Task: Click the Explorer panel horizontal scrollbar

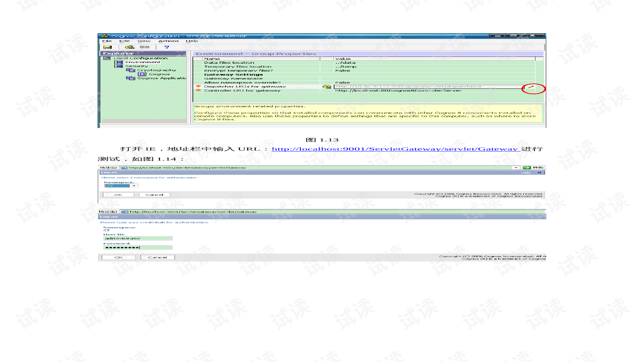Action: (x=144, y=121)
